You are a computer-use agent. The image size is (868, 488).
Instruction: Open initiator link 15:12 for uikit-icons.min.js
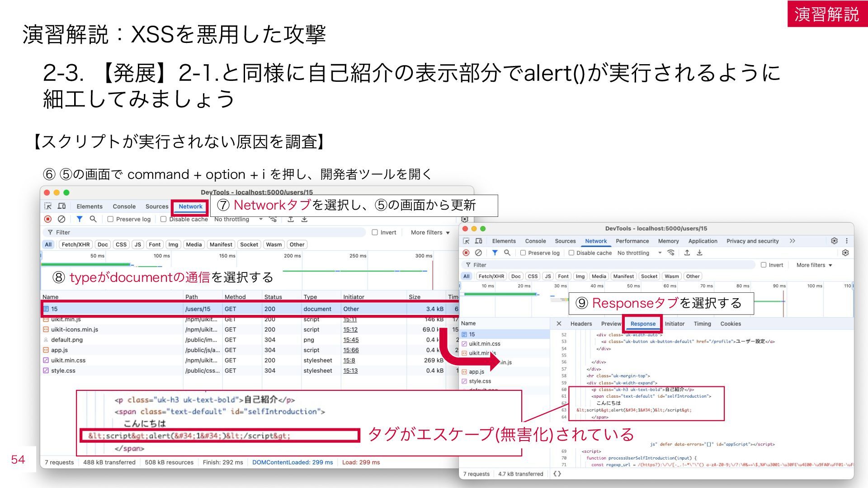coord(350,330)
